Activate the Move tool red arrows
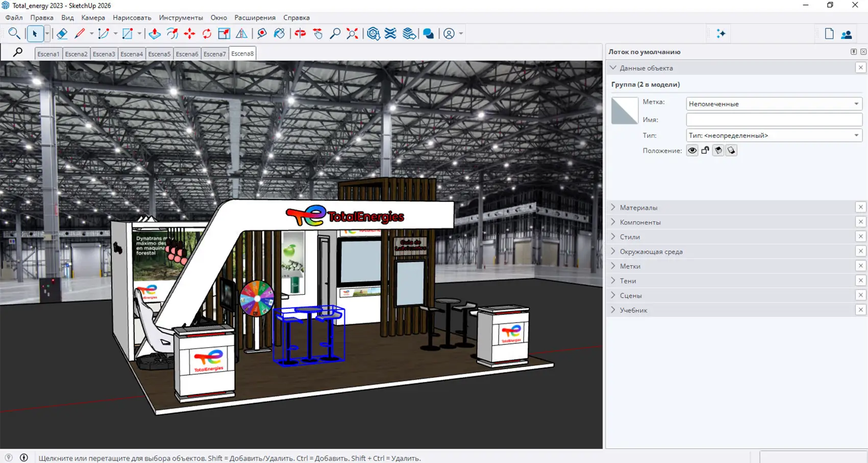Screen dimensions: 868x463 tap(189, 34)
